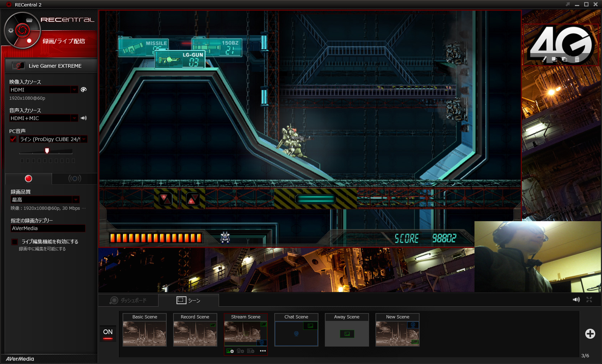Image resolution: width=602 pixels, height=364 pixels.
Task: Delete the 4G logo overlay with the trash icon
Action: [577, 59]
